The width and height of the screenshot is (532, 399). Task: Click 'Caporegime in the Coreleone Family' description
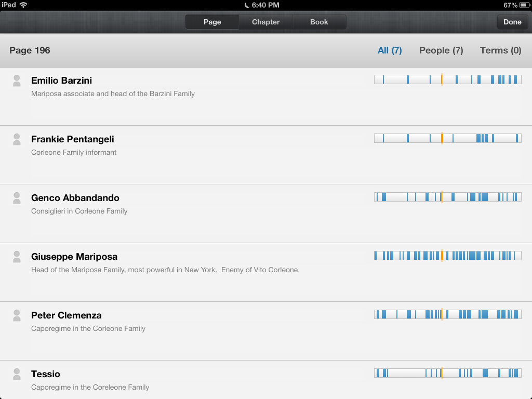[x=90, y=388]
